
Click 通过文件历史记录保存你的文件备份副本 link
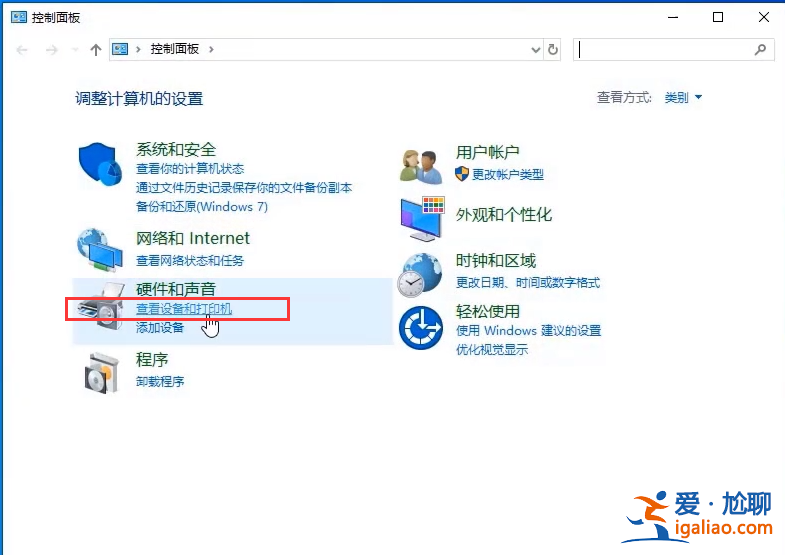pyautogui.click(x=244, y=188)
